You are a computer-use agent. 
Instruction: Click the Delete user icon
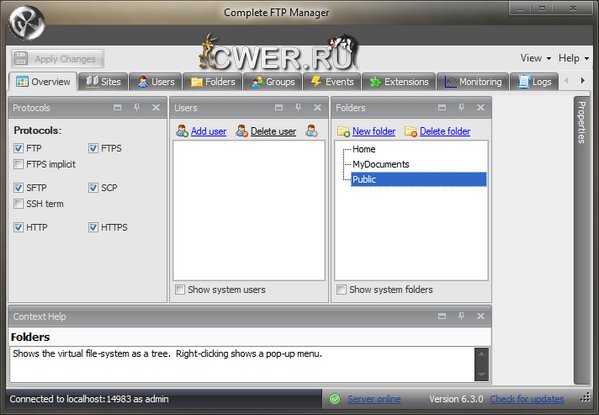241,131
